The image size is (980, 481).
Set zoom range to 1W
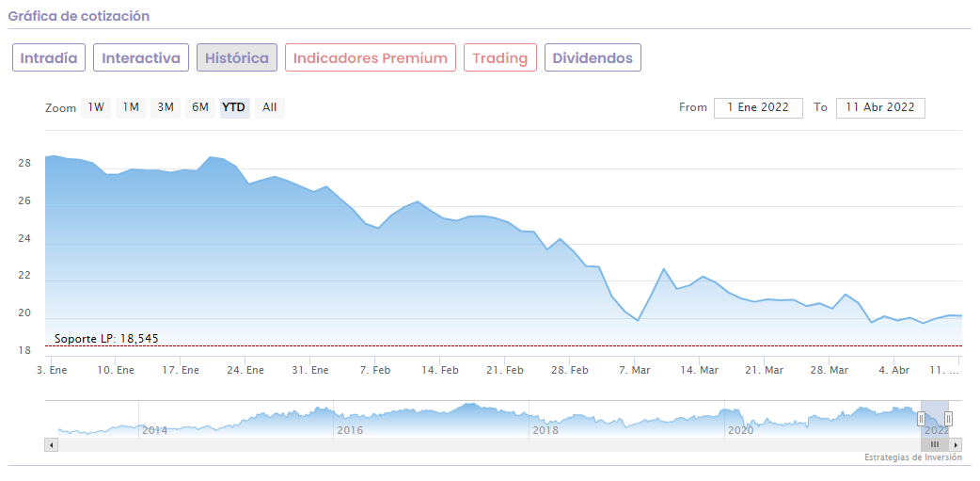point(96,107)
